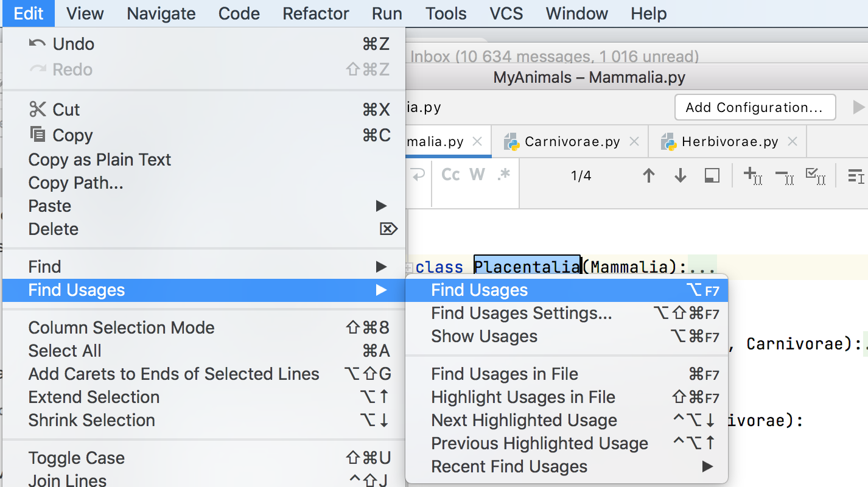Jump to the previous search occurrence

pos(649,177)
